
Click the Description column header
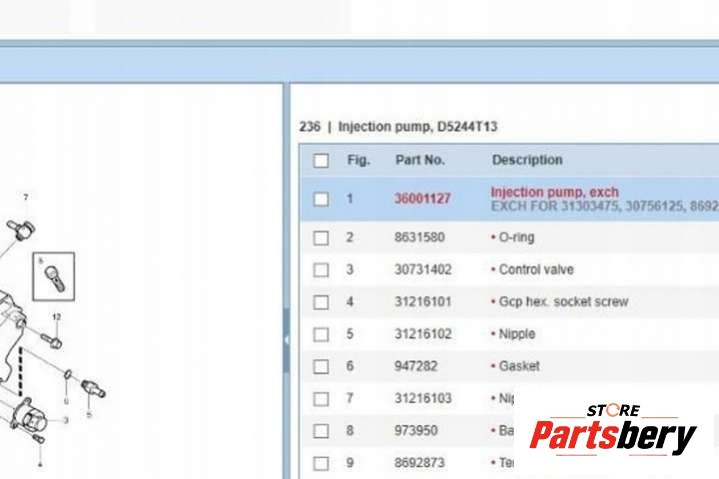coord(527,160)
